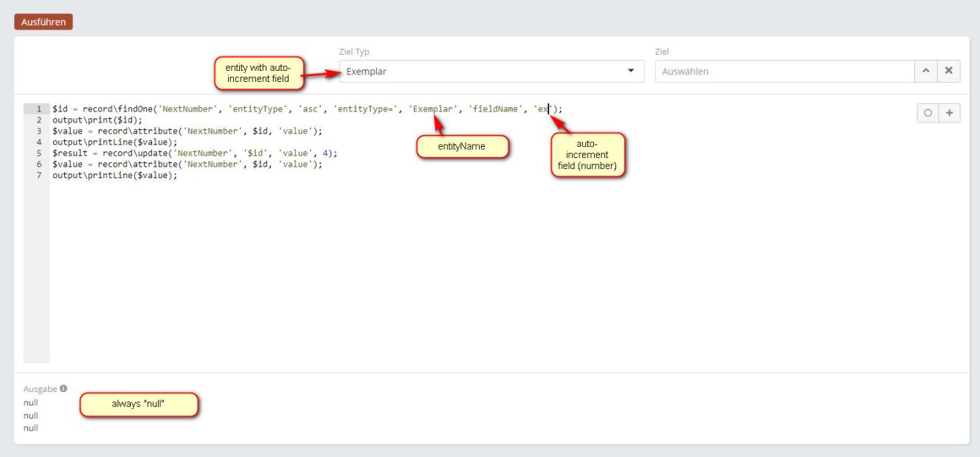Image resolution: width=980 pixels, height=457 pixels.
Task: Click line number 5 in code gutter
Action: pyautogui.click(x=38, y=154)
